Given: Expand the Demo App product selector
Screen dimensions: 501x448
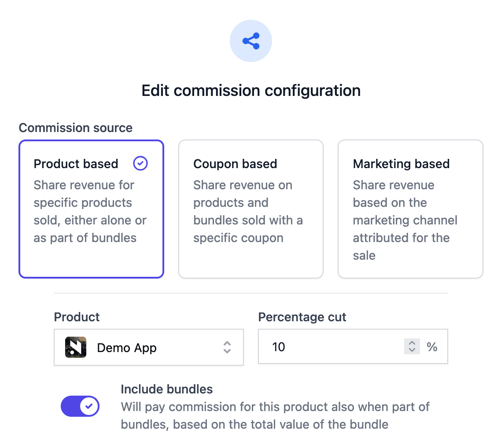Looking at the screenshot, I should coord(149,347).
